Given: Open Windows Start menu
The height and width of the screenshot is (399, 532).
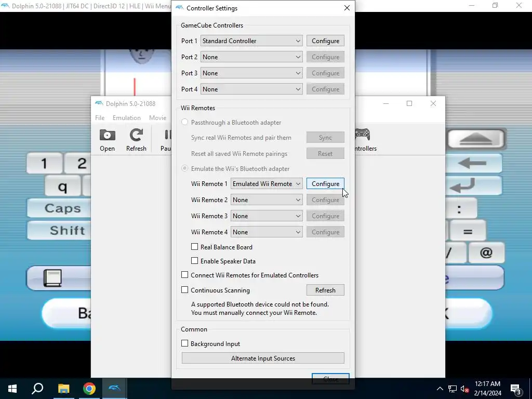Looking at the screenshot, I should coord(12,389).
